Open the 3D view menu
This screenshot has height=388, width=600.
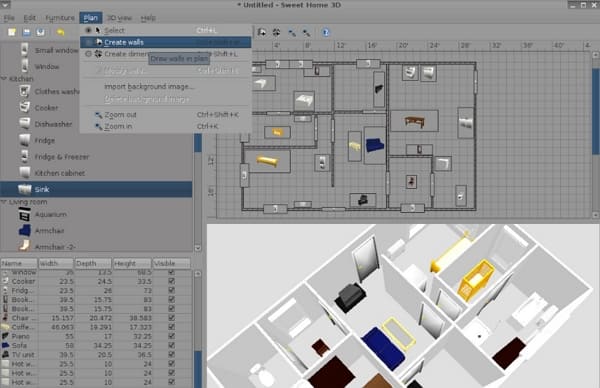pyautogui.click(x=119, y=18)
